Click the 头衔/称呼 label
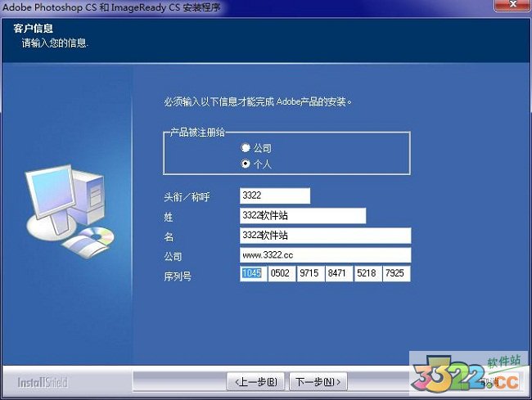Image resolution: width=532 pixels, height=400 pixels. click(187, 197)
